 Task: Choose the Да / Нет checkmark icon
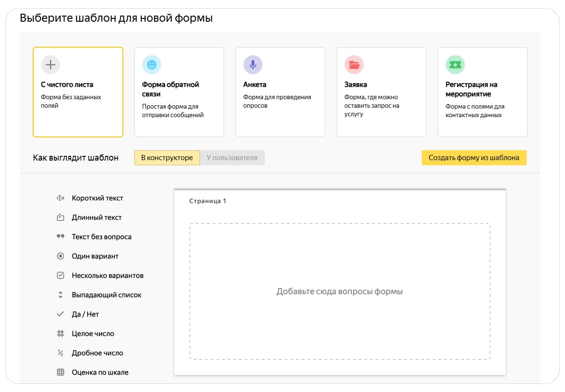pos(60,314)
